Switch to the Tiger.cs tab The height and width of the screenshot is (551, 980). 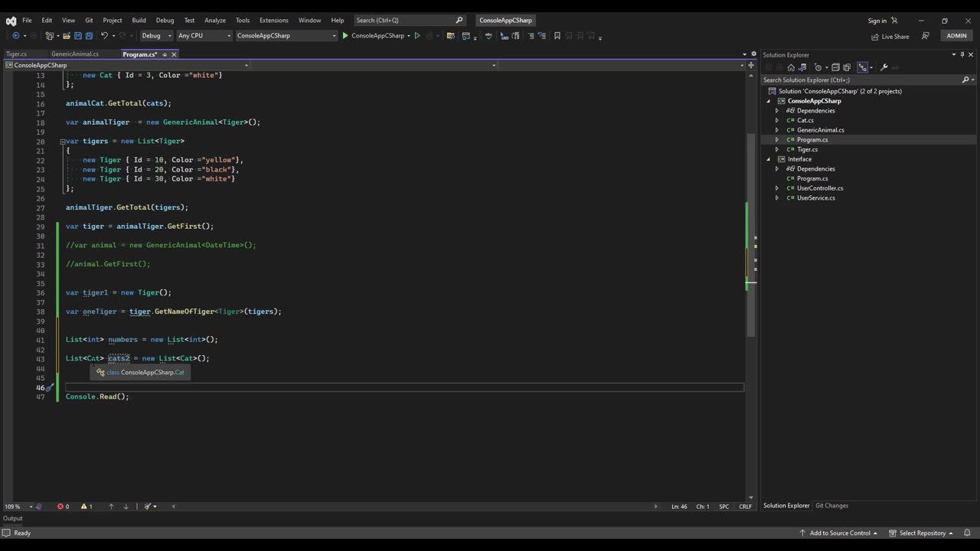click(x=17, y=54)
